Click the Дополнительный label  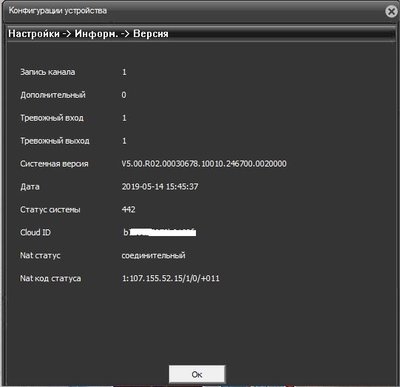tap(53, 95)
